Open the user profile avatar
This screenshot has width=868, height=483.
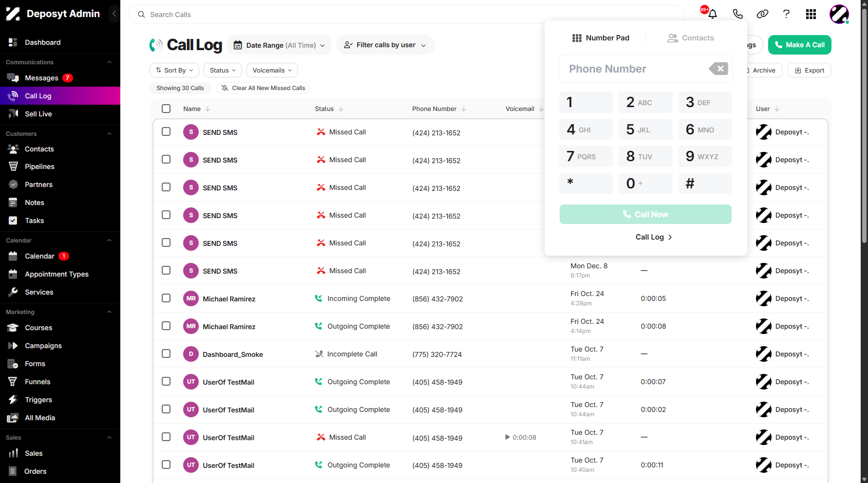[x=839, y=14]
